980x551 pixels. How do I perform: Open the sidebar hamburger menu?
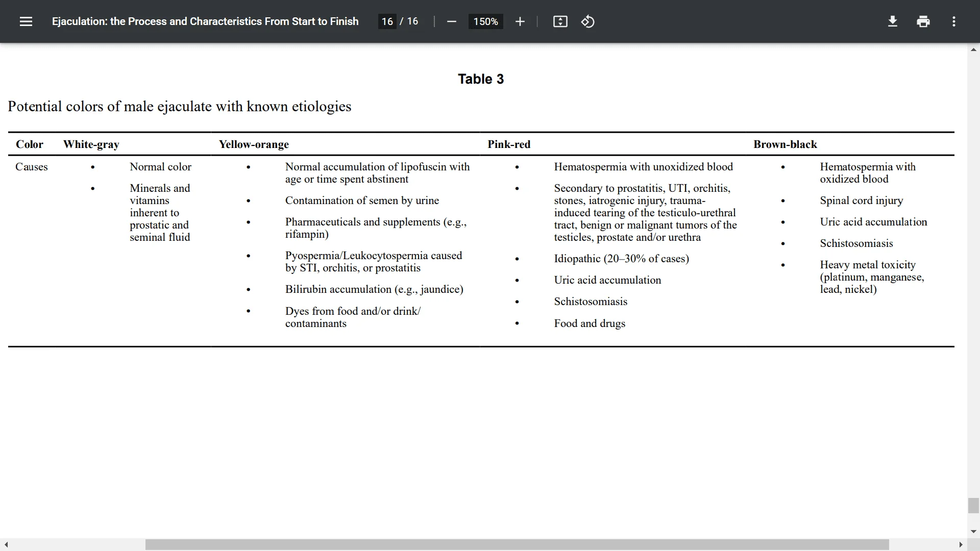point(26,21)
